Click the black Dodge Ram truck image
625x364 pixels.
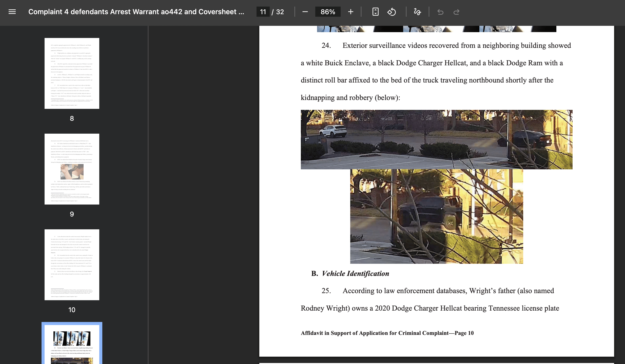pyautogui.click(x=436, y=216)
